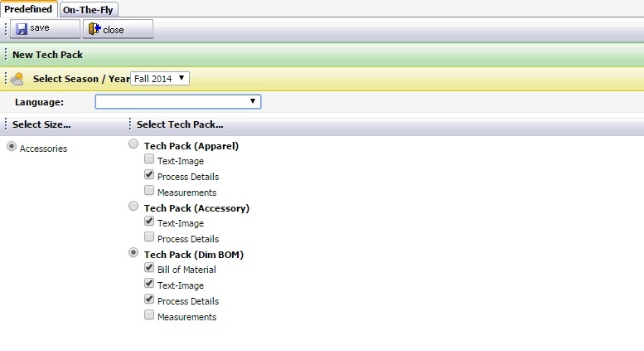Click the weather season icon
The image size is (644, 351).
coord(17,79)
